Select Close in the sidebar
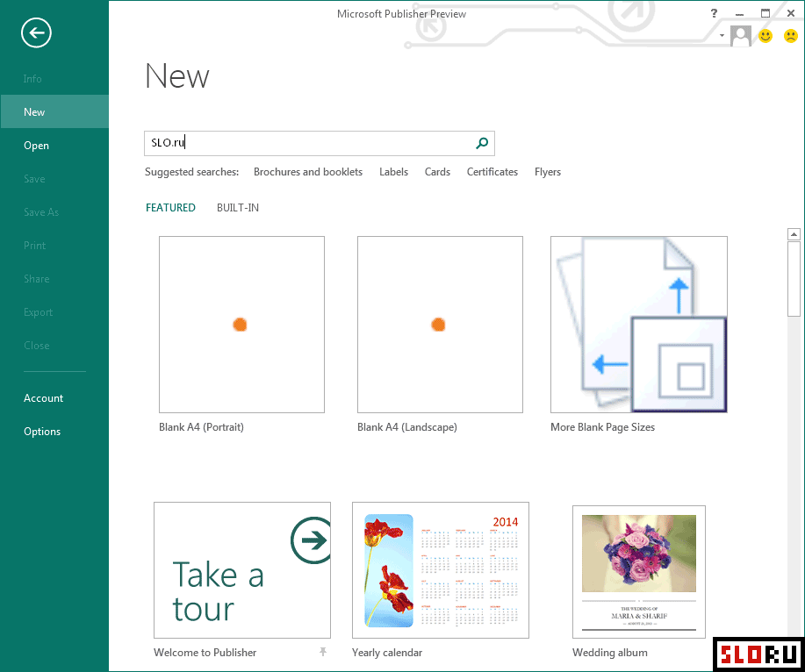This screenshot has height=672, width=805. coord(37,346)
